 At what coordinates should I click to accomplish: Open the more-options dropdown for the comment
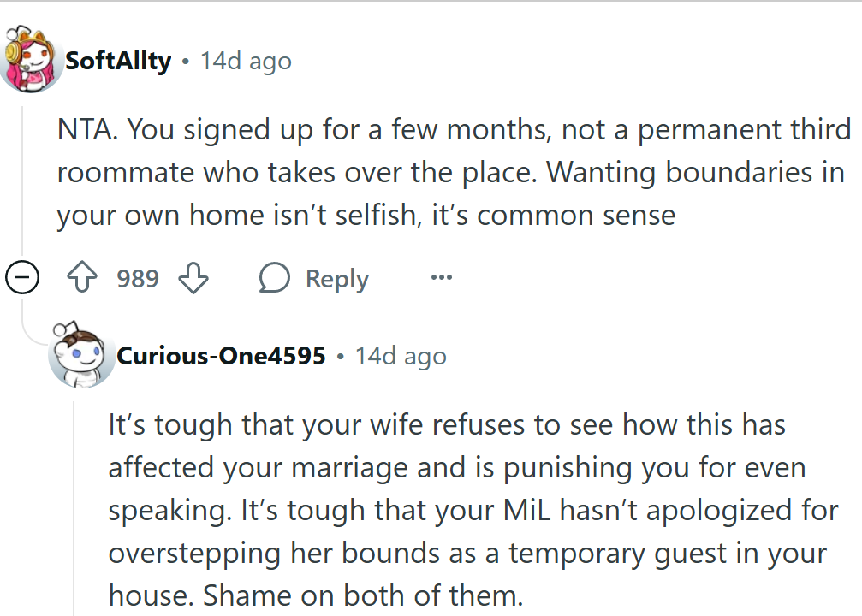point(442,277)
